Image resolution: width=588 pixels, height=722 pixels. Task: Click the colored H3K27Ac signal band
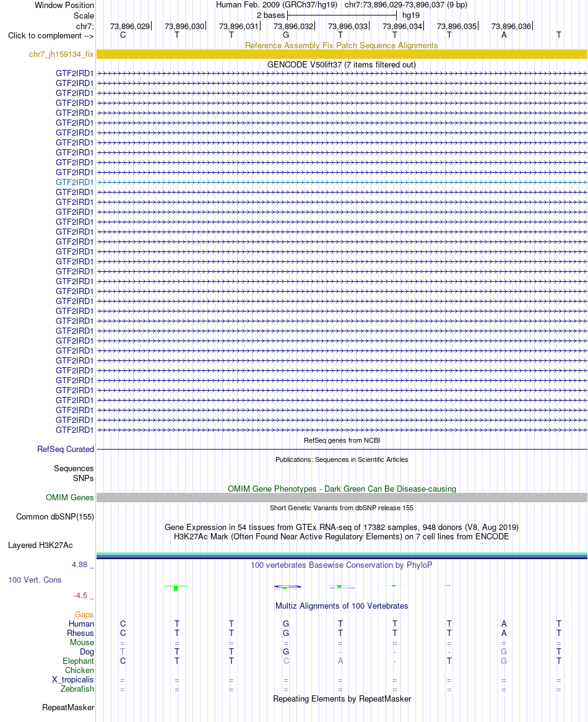click(x=342, y=555)
